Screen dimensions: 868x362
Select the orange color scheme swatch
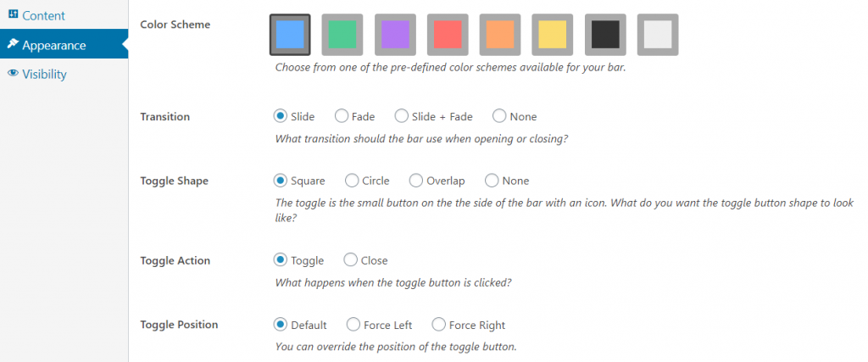(x=500, y=35)
